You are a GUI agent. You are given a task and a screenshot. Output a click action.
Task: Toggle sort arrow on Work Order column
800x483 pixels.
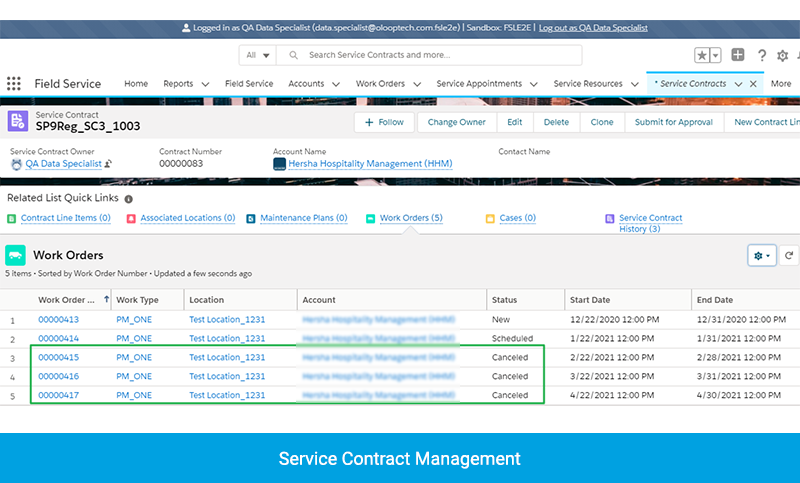tap(106, 299)
